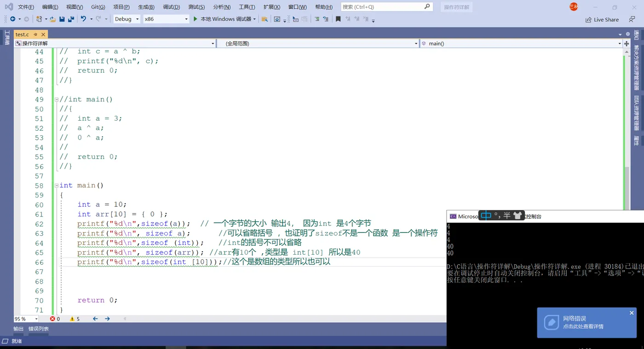Screen dimensions: 644x349
Task: Expand the undo history dropdown arrow
Action: pyautogui.click(x=91, y=19)
